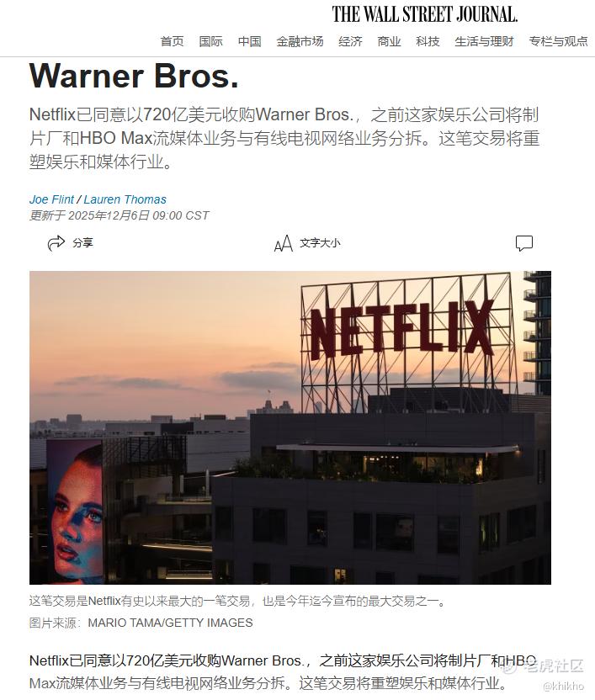Open the 科技 section
Image resolution: width=595 pixels, height=700 pixels.
tap(428, 41)
